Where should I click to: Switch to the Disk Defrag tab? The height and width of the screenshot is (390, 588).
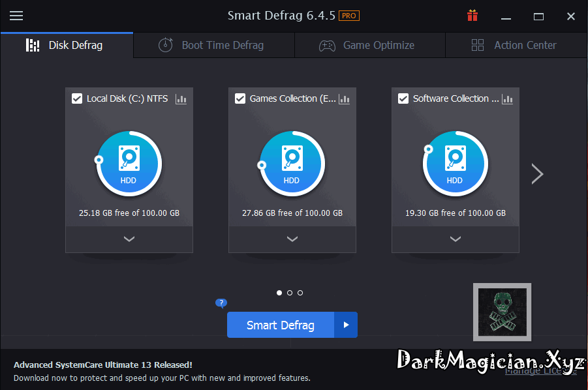click(x=67, y=46)
